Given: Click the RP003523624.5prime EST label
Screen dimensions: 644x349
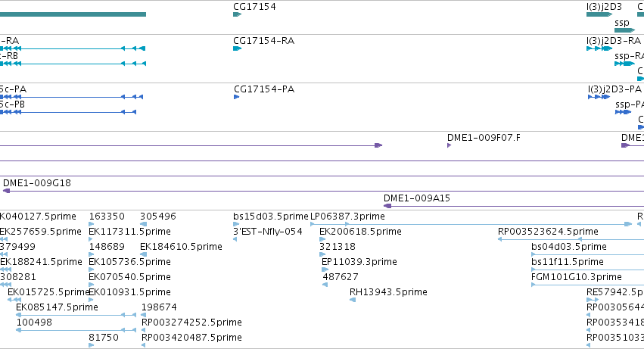Looking at the screenshot, I should tap(548, 232).
